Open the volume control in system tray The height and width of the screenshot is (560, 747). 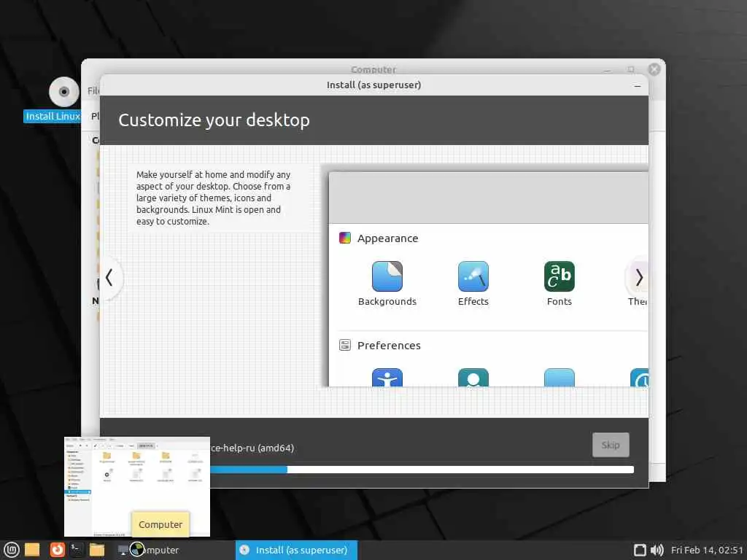point(657,550)
